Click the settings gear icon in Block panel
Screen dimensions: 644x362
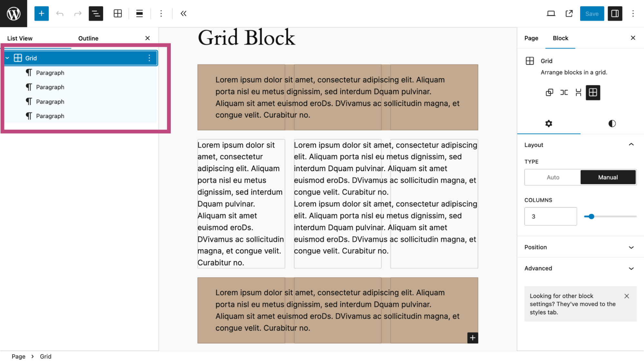click(x=548, y=123)
